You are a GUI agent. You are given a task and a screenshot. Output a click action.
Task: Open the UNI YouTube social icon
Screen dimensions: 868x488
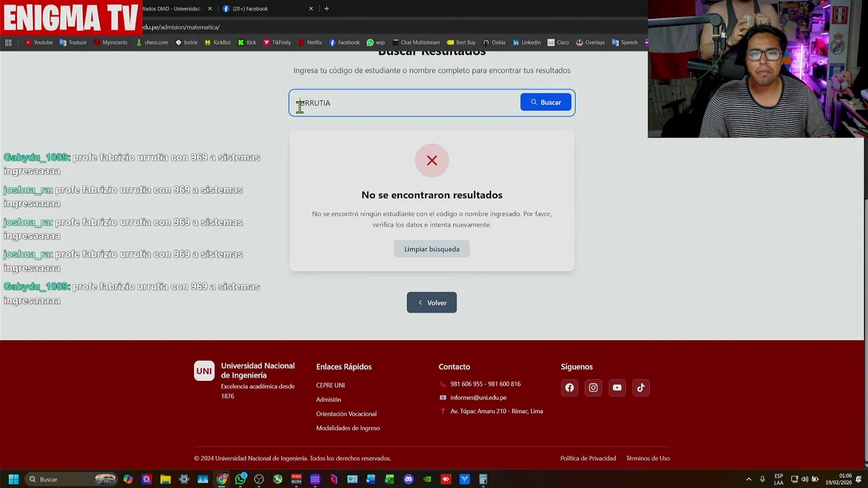coord(617,388)
